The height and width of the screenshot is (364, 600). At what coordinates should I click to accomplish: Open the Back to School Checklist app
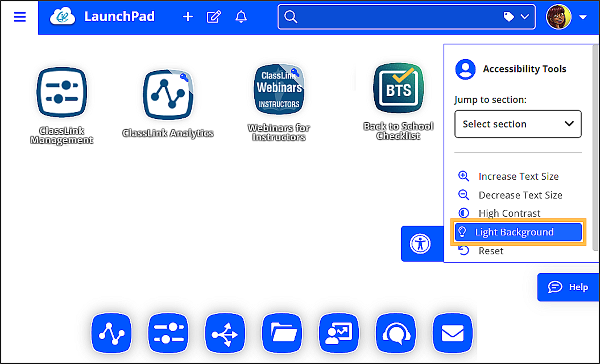398,89
